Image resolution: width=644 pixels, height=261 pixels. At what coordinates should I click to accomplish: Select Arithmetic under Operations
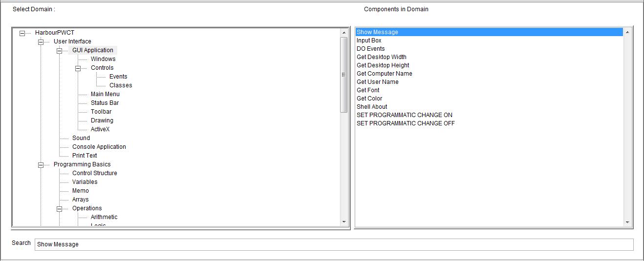[x=104, y=217]
